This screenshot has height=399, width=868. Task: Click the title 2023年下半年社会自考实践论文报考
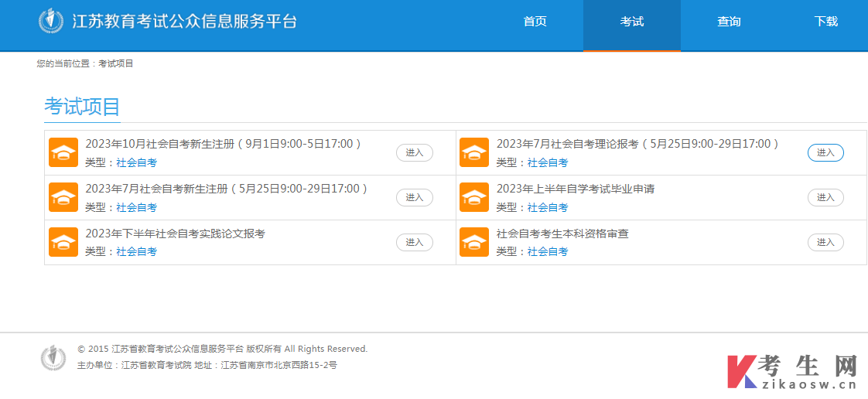coord(176,234)
